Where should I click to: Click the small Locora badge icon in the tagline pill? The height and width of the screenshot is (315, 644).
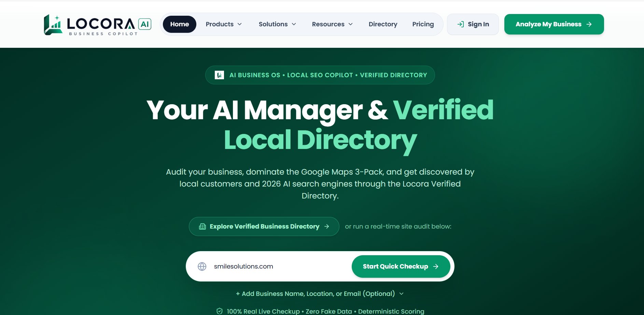(219, 75)
